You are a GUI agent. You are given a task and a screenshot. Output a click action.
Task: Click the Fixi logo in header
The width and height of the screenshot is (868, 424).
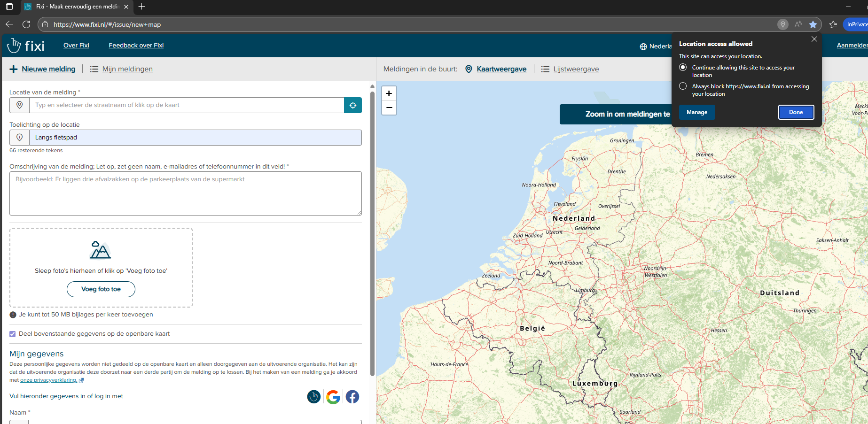(26, 46)
